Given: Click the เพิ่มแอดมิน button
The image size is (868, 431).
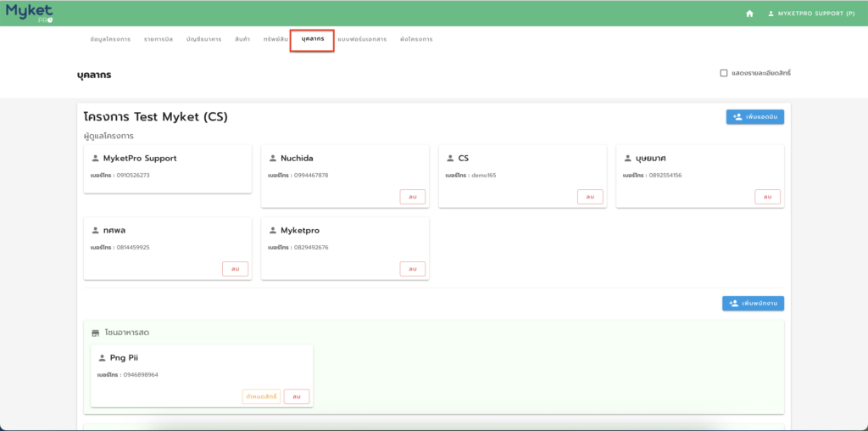Looking at the screenshot, I should 754,117.
